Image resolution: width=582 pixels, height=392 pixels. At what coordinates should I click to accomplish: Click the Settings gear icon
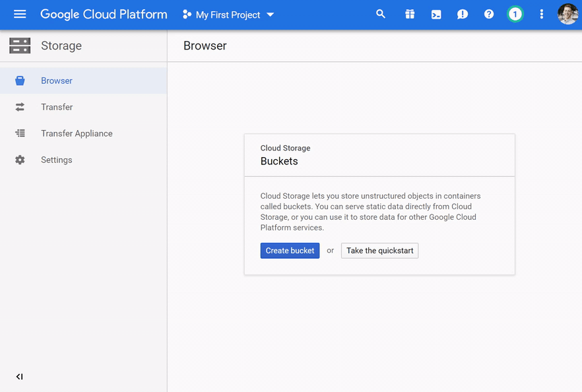pyautogui.click(x=20, y=160)
